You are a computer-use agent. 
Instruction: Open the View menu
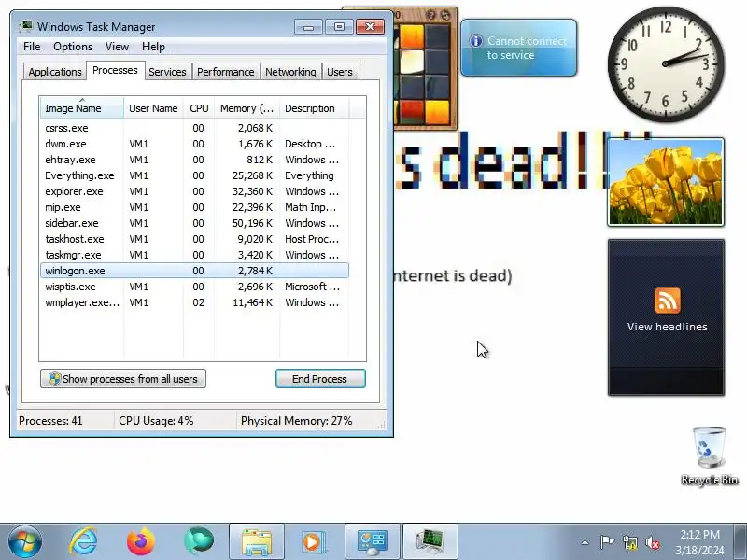(118, 47)
